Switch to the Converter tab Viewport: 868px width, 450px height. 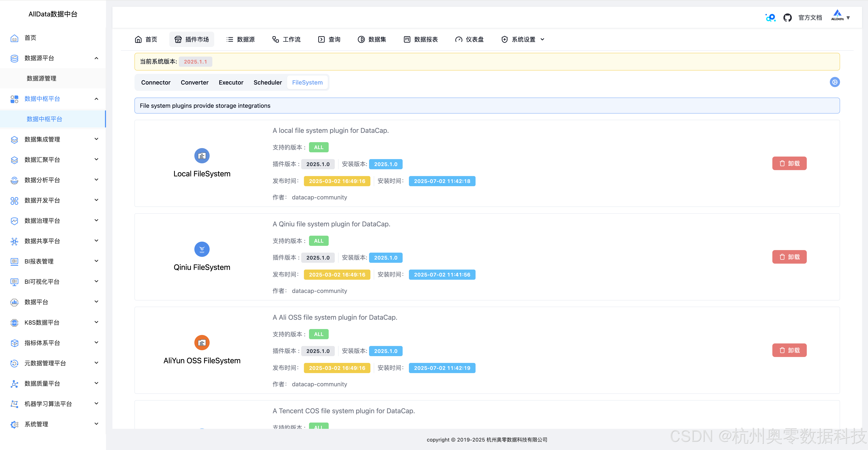(x=194, y=83)
